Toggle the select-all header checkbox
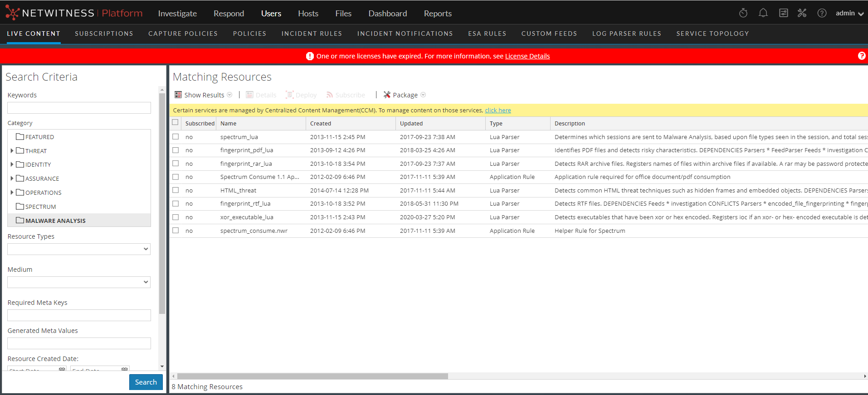 175,123
